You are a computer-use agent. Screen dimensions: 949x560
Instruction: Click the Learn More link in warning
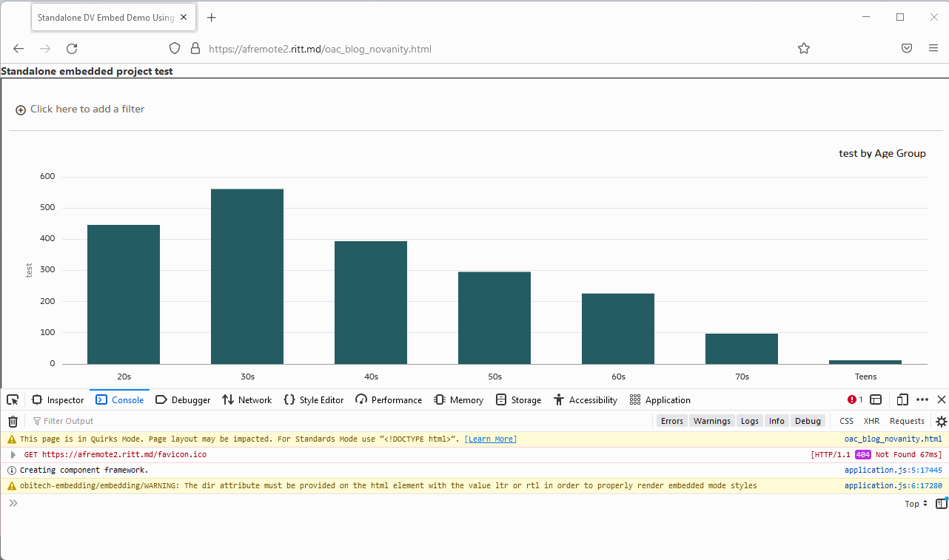click(x=491, y=439)
